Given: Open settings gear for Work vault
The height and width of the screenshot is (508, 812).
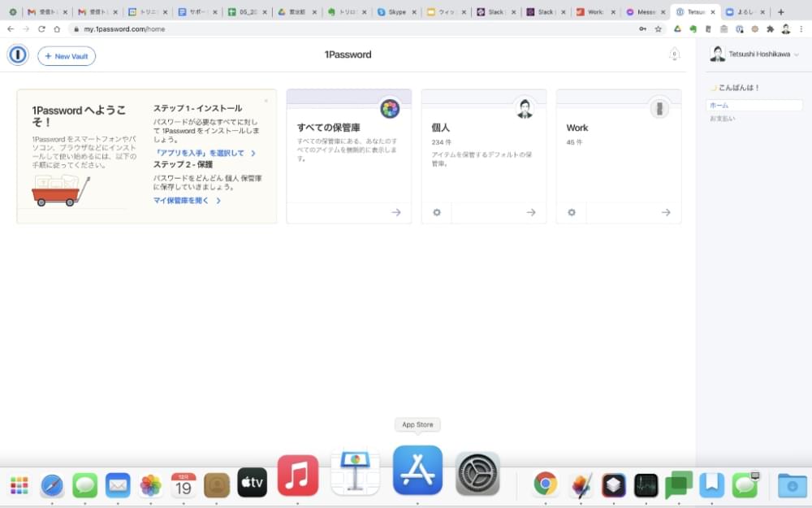Looking at the screenshot, I should coord(572,212).
